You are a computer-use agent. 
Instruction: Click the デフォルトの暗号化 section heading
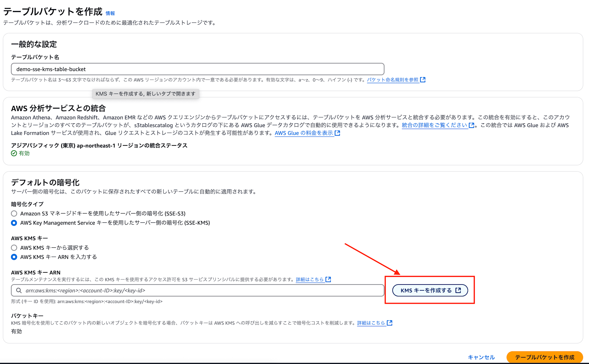[x=45, y=183]
